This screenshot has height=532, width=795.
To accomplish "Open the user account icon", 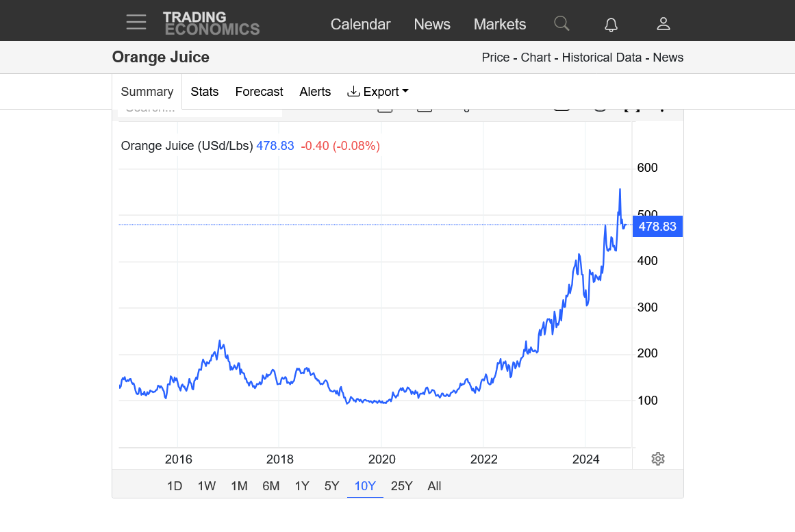I will pyautogui.click(x=663, y=24).
